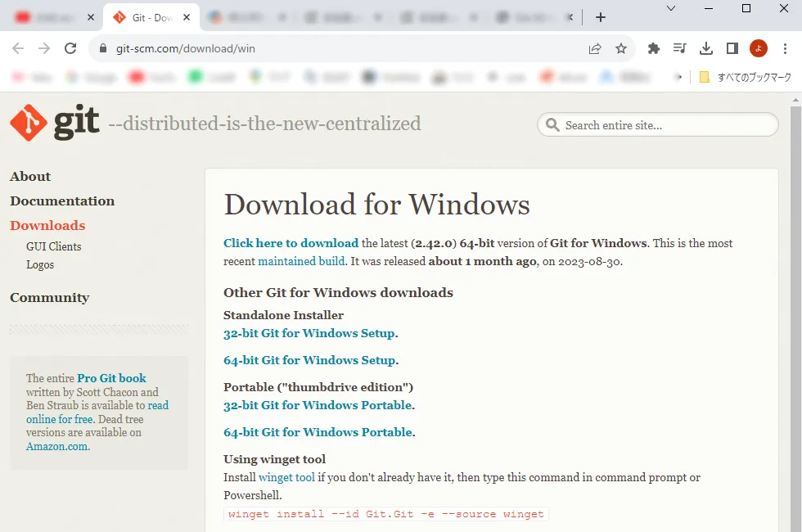Click the browser forward arrow
The width and height of the screenshot is (802, 532).
tap(44, 48)
